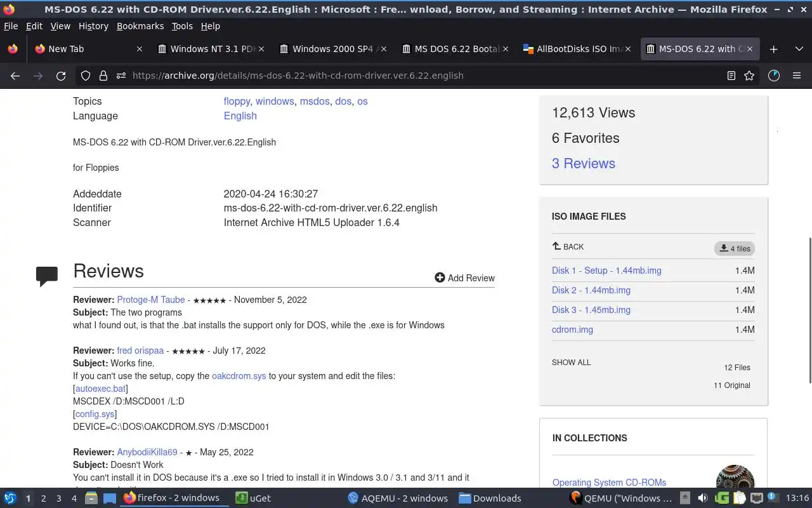Open Operating System CD-ROMs collection link

[609, 483]
